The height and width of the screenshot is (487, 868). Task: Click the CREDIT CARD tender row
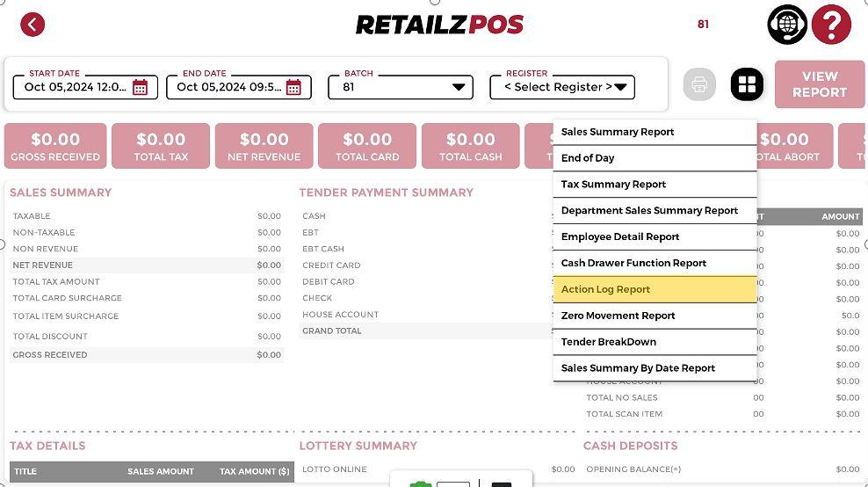[x=426, y=265]
